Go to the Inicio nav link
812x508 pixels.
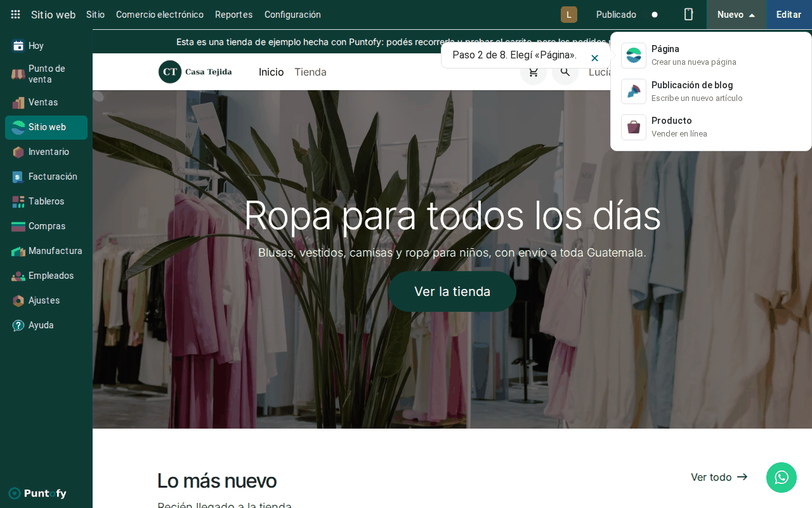(x=272, y=72)
